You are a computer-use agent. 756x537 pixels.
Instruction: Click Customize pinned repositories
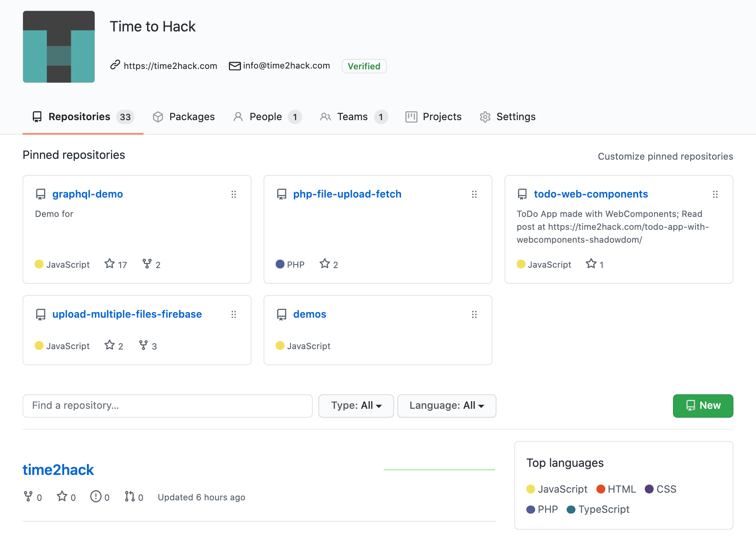pyautogui.click(x=665, y=156)
